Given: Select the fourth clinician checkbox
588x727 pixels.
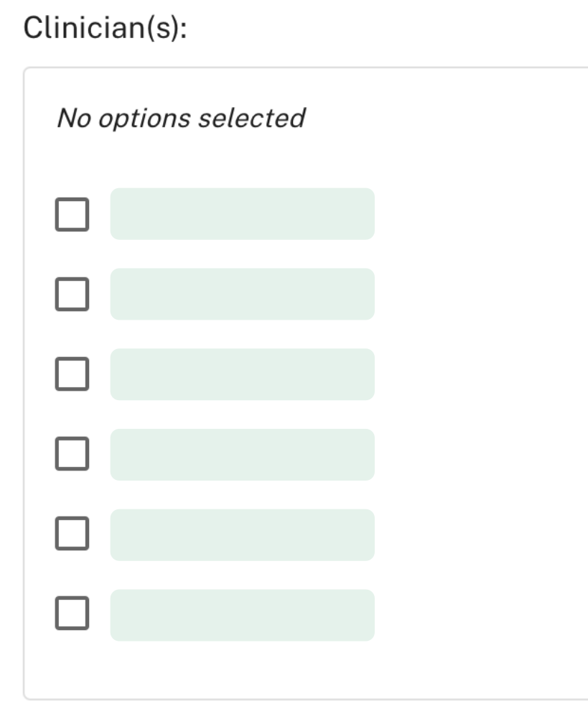Looking at the screenshot, I should [x=73, y=455].
